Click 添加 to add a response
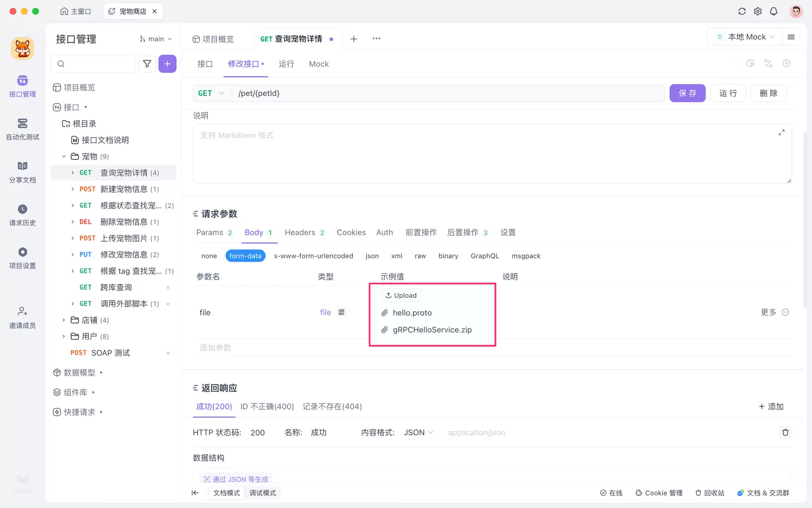 (771, 406)
